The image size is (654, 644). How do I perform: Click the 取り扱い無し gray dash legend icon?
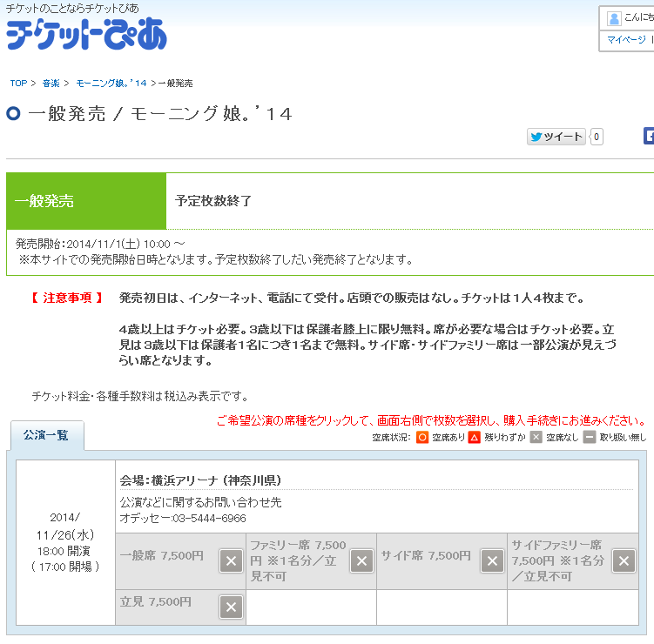(x=589, y=437)
